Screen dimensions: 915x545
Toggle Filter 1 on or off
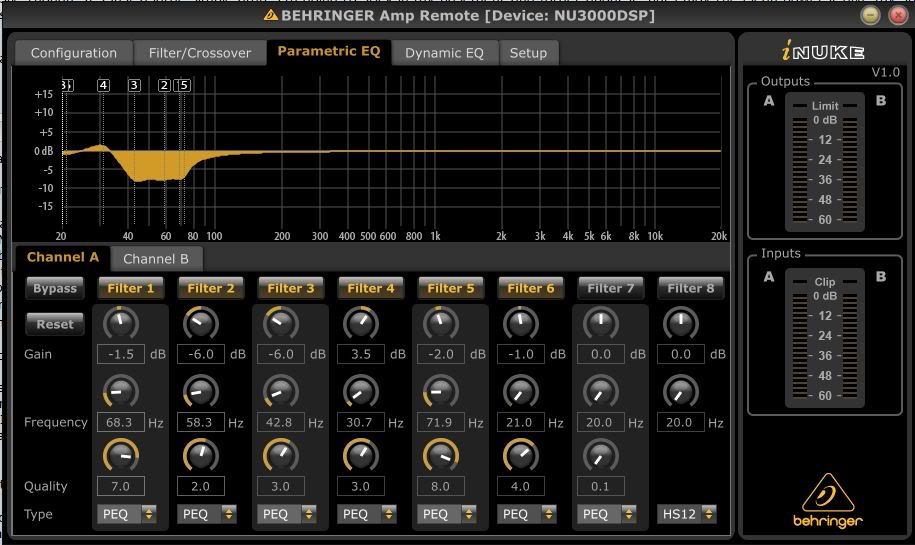point(130,288)
